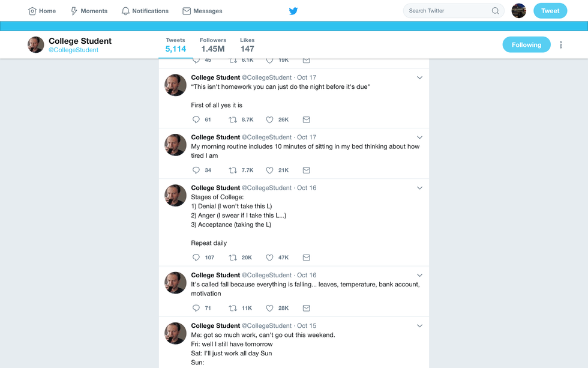This screenshot has width=588, height=368.
Task: Click the search magnifier icon
Action: click(x=495, y=11)
